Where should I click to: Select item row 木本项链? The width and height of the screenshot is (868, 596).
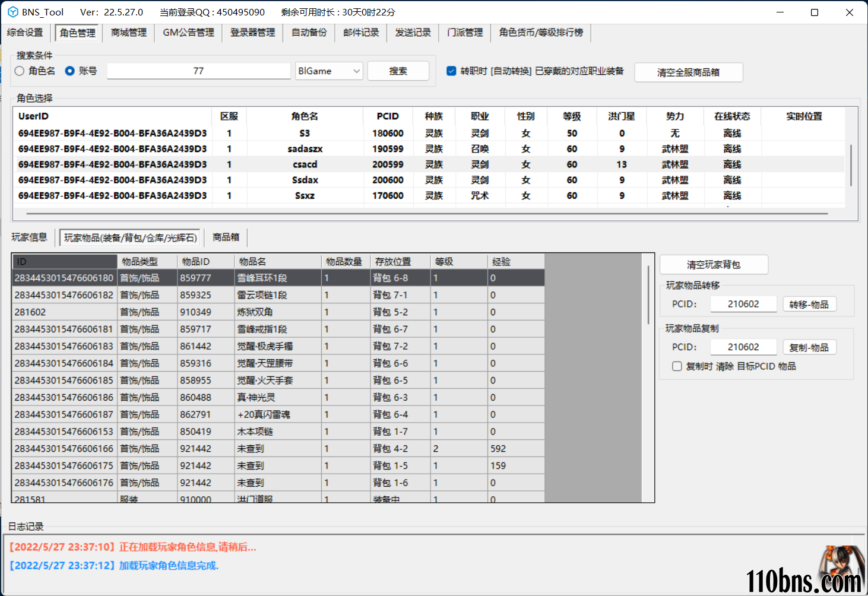278,432
